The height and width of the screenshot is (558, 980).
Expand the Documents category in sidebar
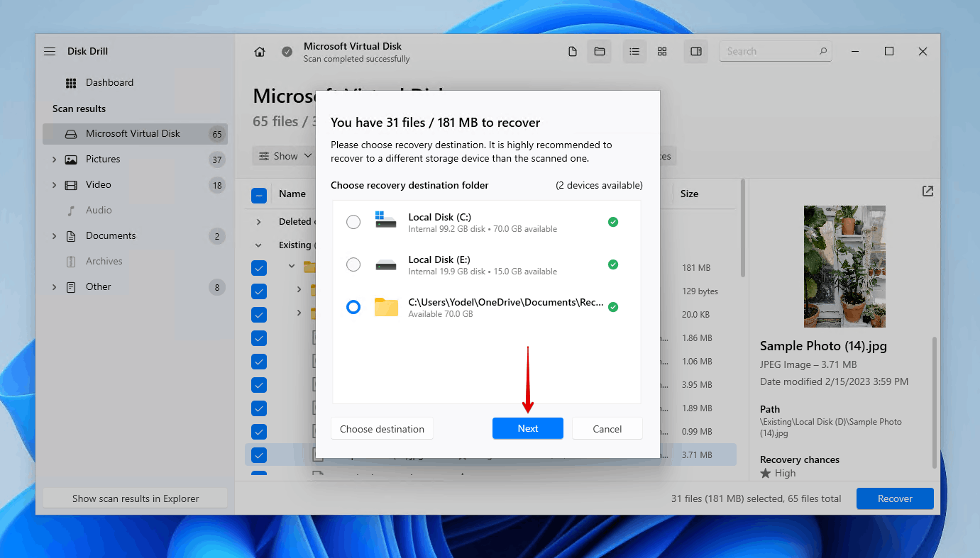[54, 236]
